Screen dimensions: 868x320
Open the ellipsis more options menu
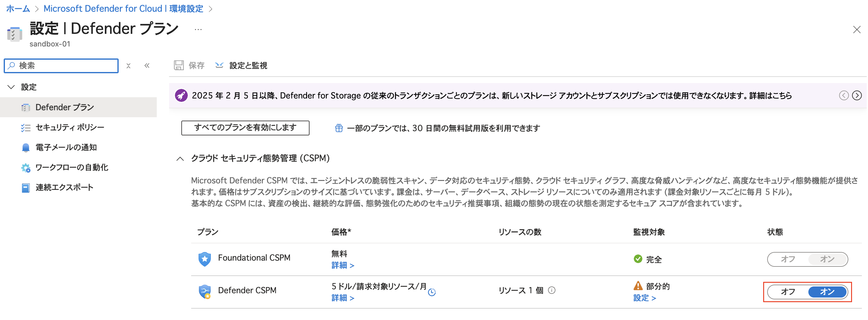(x=198, y=30)
